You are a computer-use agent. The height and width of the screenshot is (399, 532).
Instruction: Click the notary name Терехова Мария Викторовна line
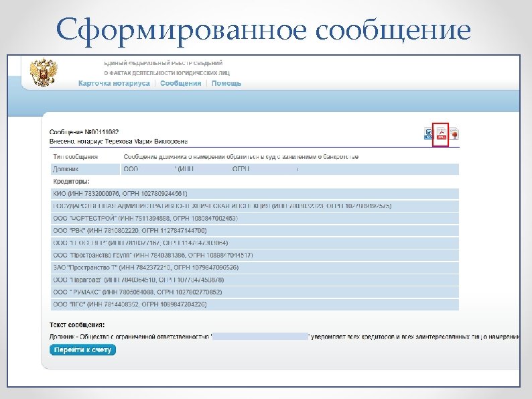[x=119, y=141]
